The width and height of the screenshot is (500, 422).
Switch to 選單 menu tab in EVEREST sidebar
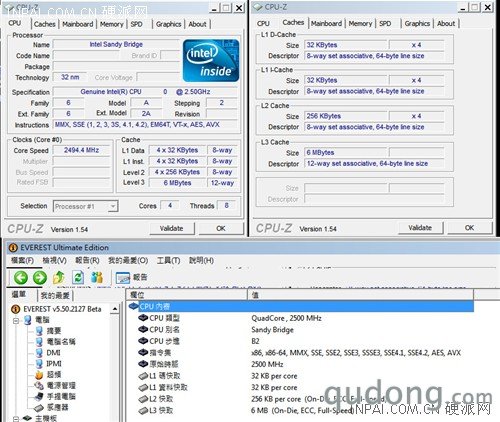(19, 294)
